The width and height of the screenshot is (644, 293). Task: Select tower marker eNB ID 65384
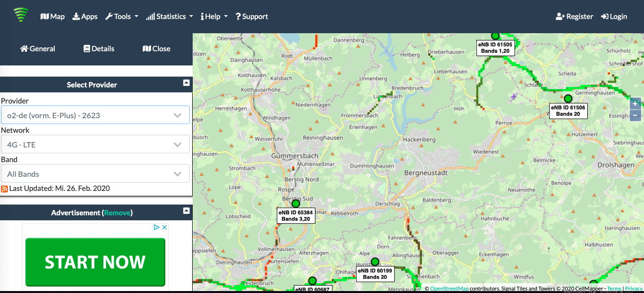[x=296, y=204]
